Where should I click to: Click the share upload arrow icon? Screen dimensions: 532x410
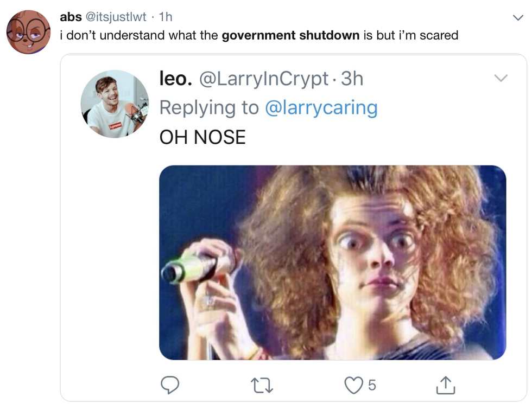tap(446, 385)
